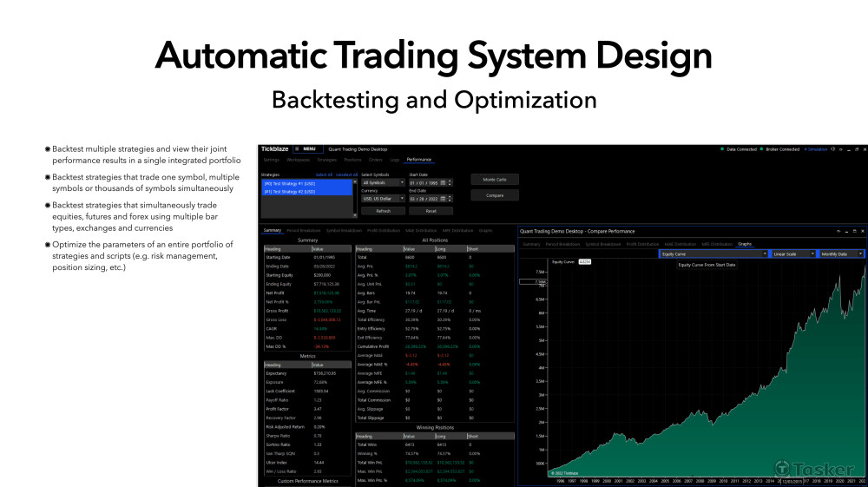Click the CAGR row in Summary table
The image size is (868, 487).
(308, 329)
